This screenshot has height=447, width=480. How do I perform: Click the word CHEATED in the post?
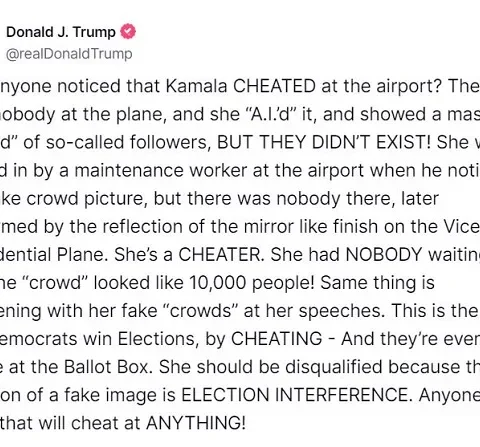(x=274, y=86)
